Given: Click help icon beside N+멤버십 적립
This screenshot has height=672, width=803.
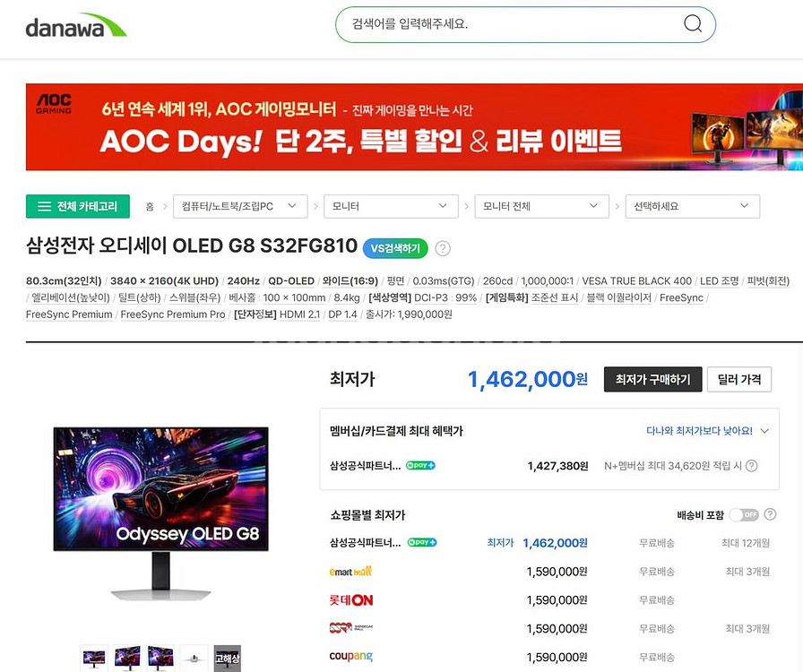Looking at the screenshot, I should point(751,466).
